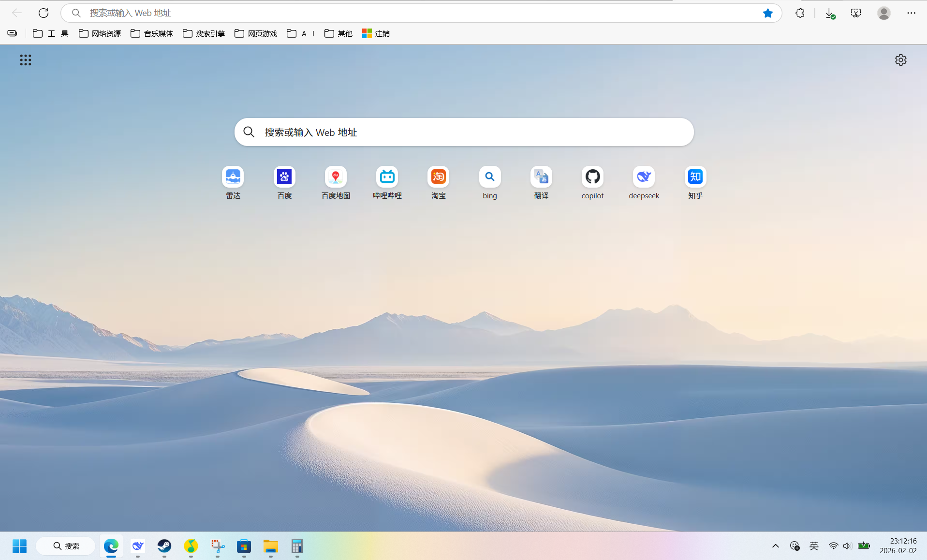
Task: Refresh the current page
Action: coord(44,13)
